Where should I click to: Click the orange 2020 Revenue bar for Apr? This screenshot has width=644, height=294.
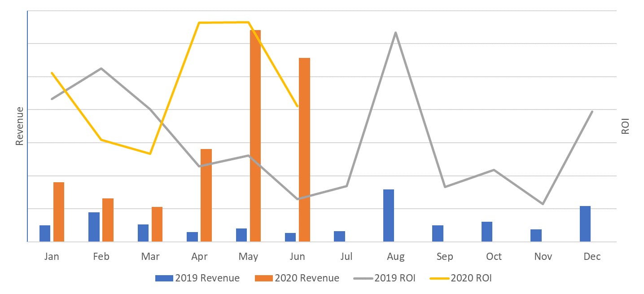pyautogui.click(x=206, y=195)
